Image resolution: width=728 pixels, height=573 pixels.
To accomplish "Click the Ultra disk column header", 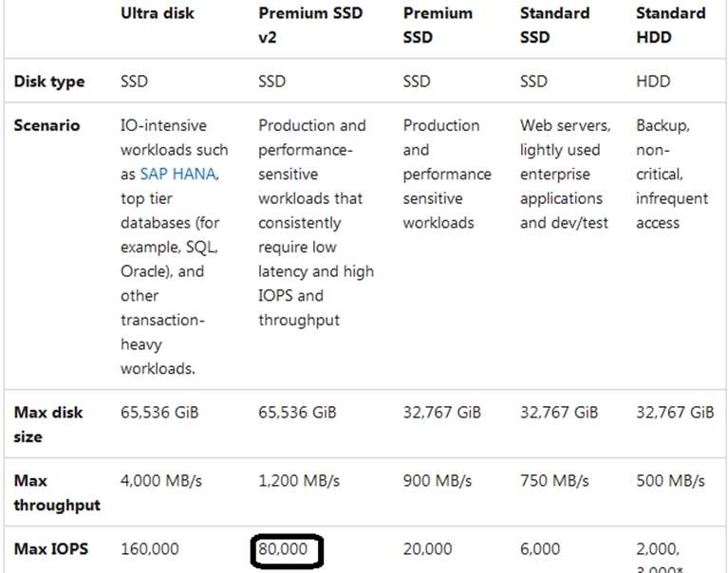I will (x=159, y=13).
